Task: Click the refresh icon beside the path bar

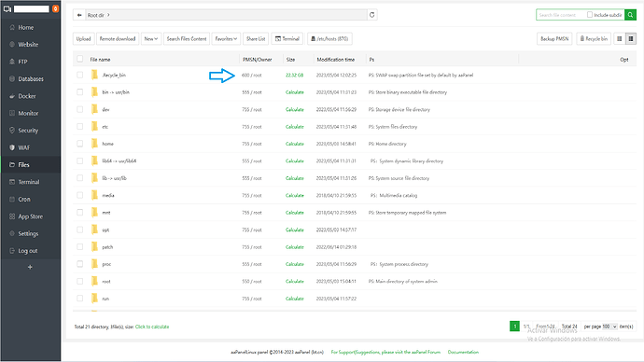Action: pyautogui.click(x=372, y=15)
